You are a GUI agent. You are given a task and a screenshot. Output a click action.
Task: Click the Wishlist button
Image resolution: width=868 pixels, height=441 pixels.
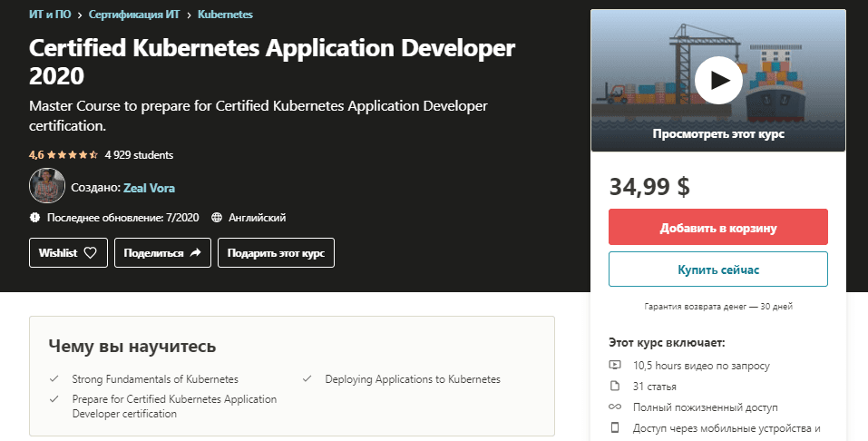[x=68, y=252]
